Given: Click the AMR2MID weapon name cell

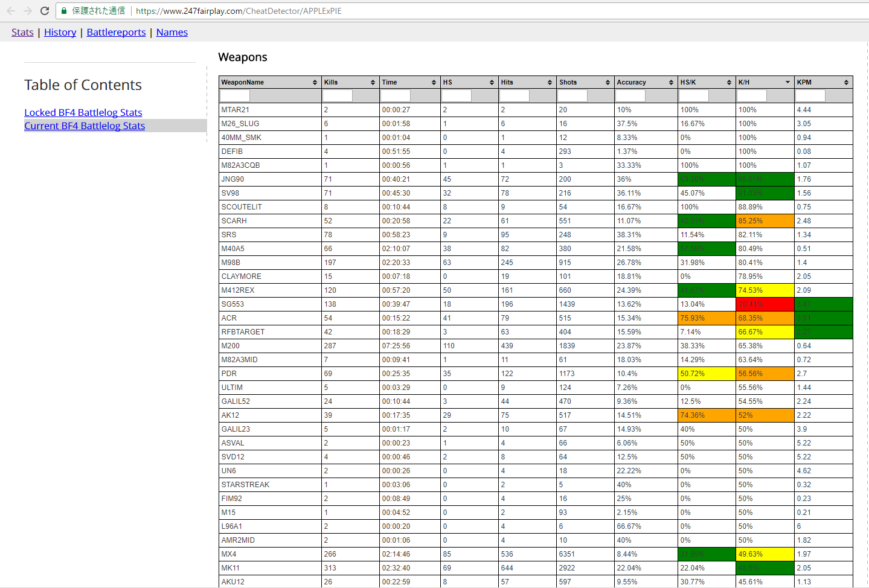Looking at the screenshot, I should 269,540.
